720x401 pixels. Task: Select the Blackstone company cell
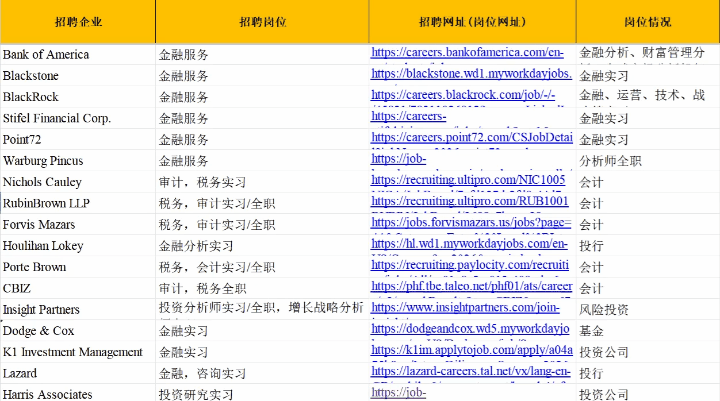coord(78,76)
